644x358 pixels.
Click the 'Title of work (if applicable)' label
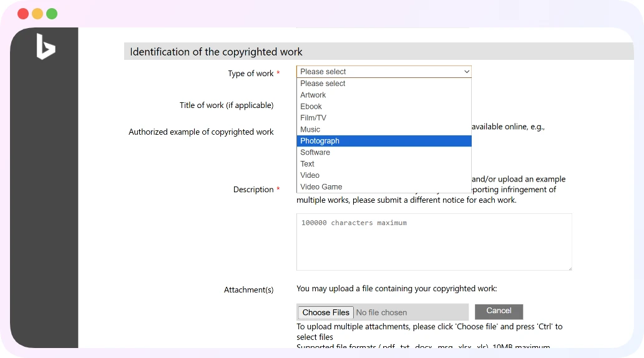(x=227, y=105)
